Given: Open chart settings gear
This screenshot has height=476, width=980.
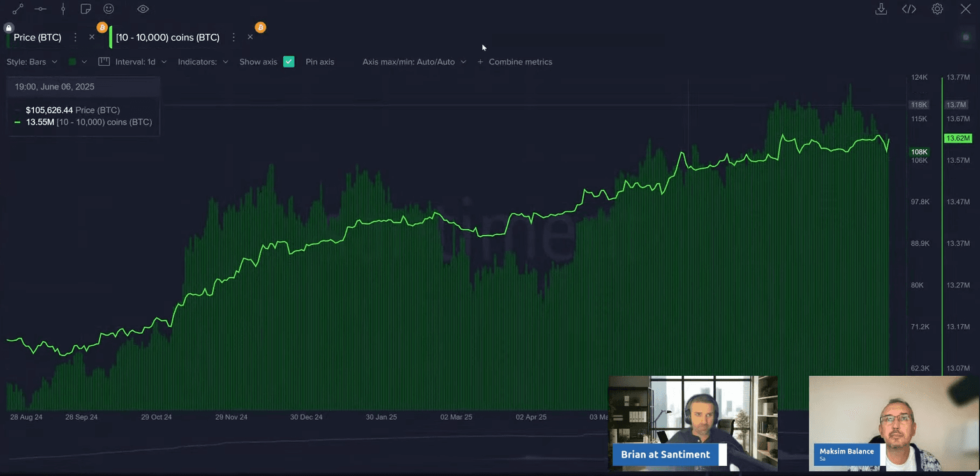Looking at the screenshot, I should [937, 9].
